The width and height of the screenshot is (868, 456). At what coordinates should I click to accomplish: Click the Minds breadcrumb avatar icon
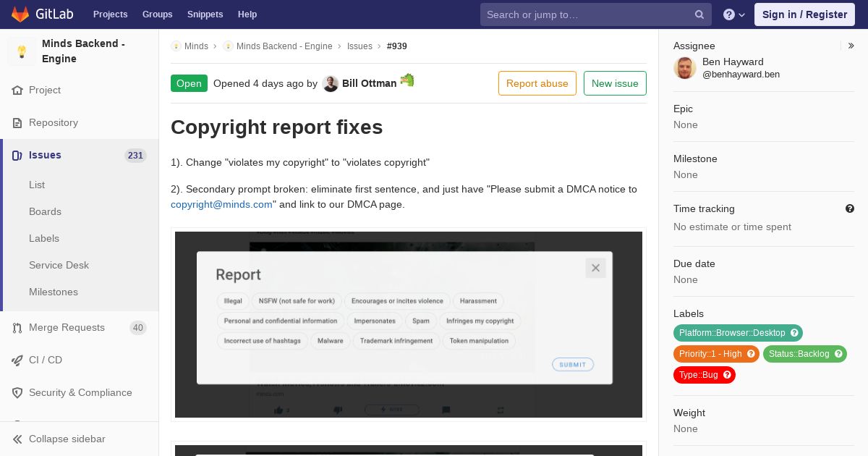tap(176, 46)
